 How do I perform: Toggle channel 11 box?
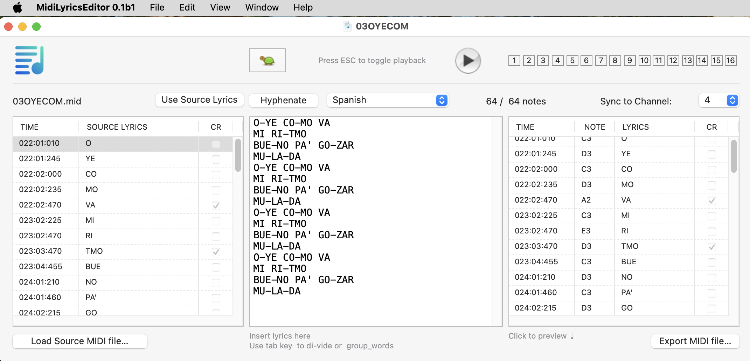(x=659, y=60)
